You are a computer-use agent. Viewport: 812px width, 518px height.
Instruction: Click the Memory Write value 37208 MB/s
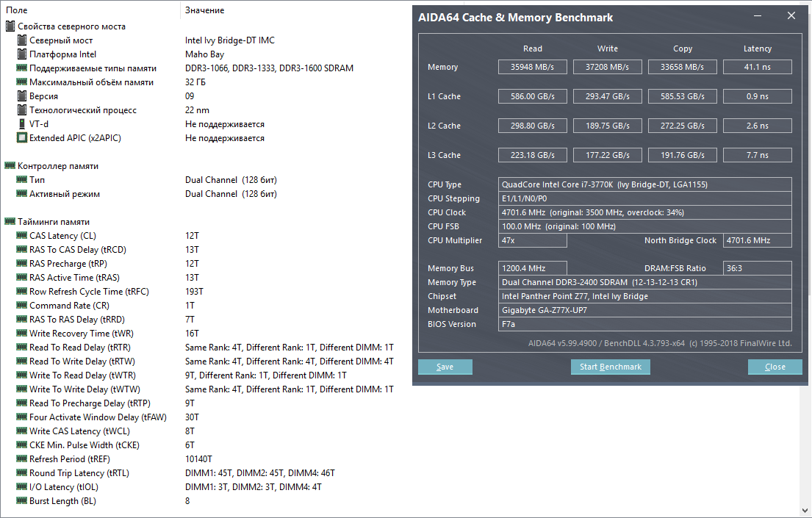[608, 67]
